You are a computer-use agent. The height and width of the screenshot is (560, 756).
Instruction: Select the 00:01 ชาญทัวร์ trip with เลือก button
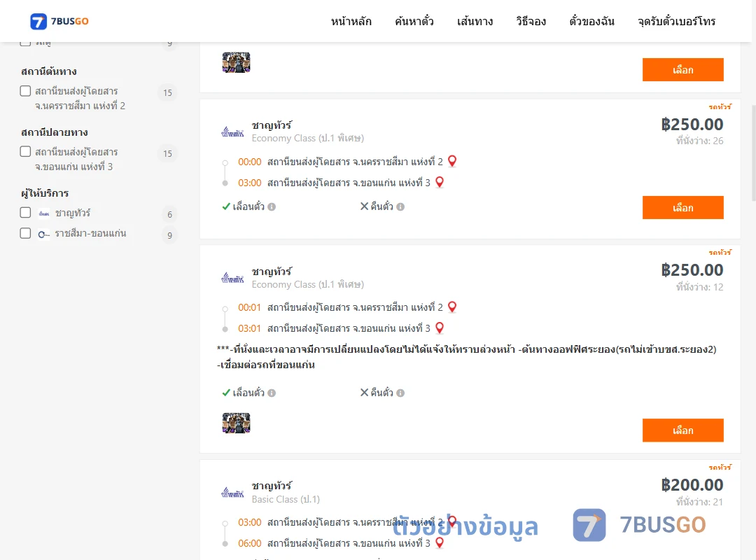click(682, 430)
